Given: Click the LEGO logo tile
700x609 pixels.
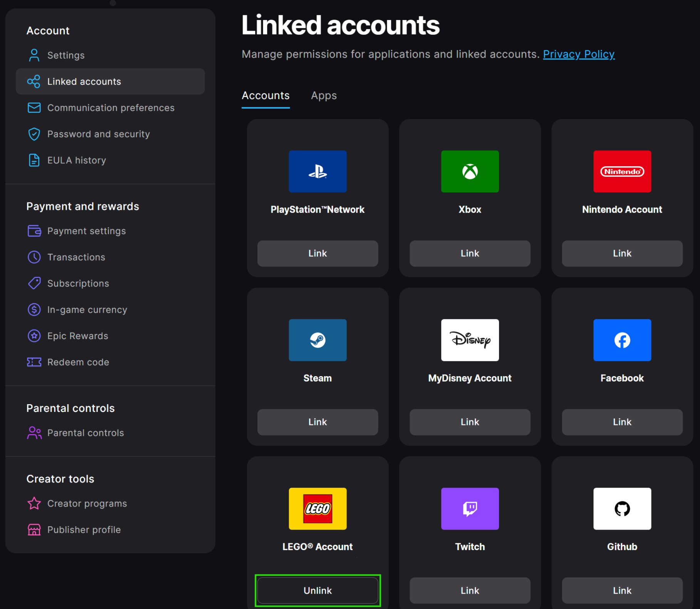Looking at the screenshot, I should pyautogui.click(x=318, y=509).
